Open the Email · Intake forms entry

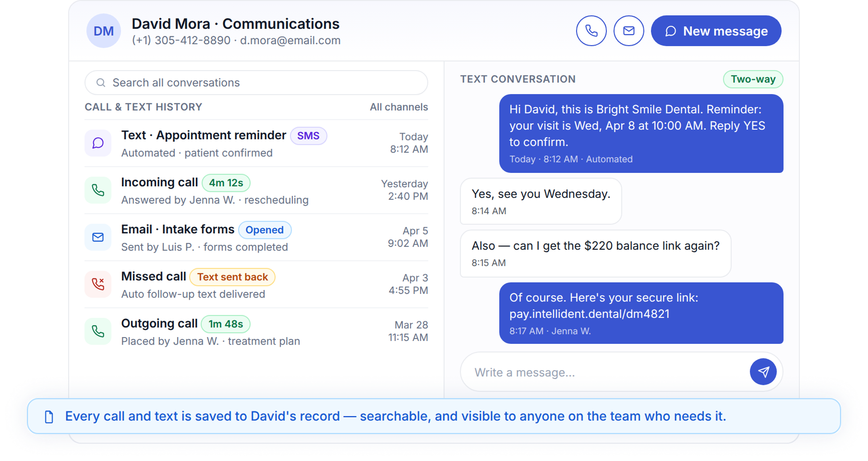pyautogui.click(x=178, y=230)
